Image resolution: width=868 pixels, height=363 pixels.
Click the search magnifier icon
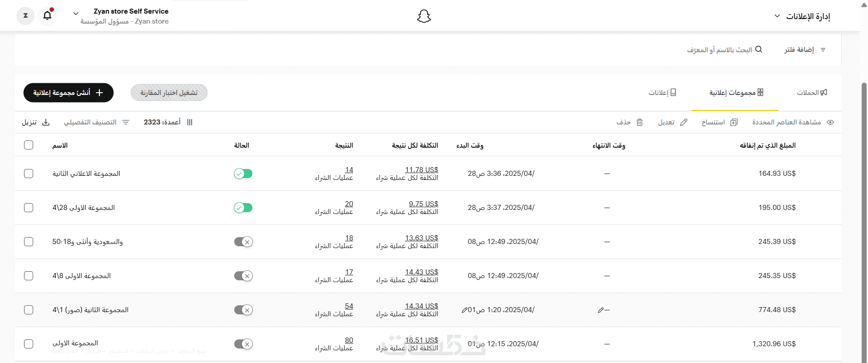759,50
